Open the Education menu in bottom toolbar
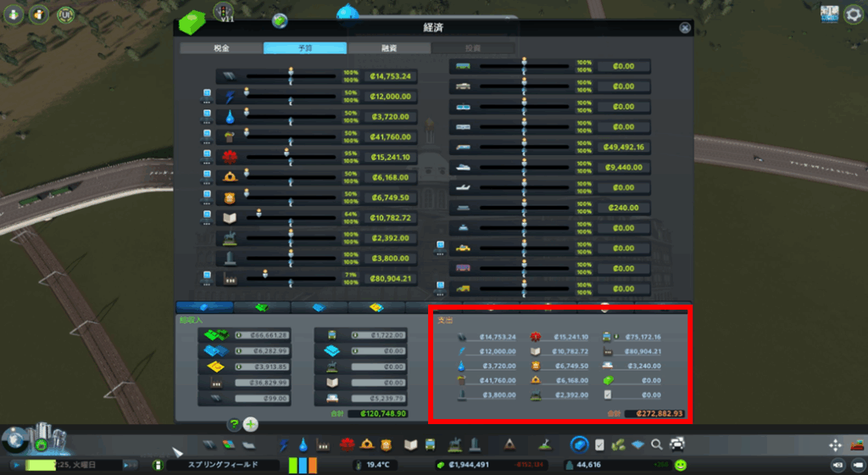868x475 pixels. (410, 444)
